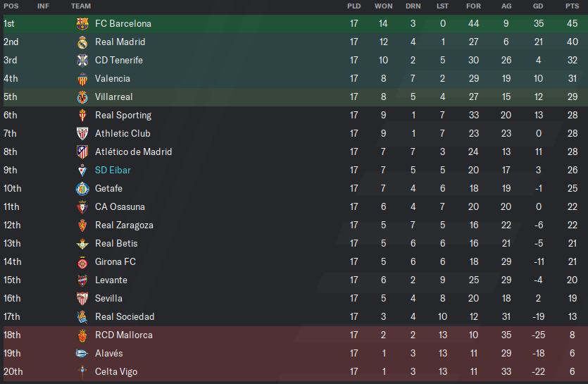Image resolution: width=588 pixels, height=384 pixels.
Task: Sort table by PTS column header
Action: [573, 6]
